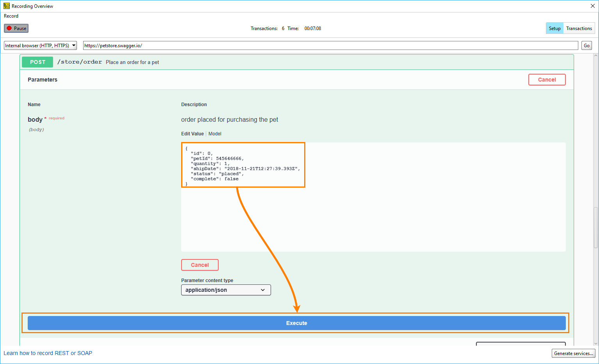
Task: Click the petstore URL address field
Action: point(330,46)
